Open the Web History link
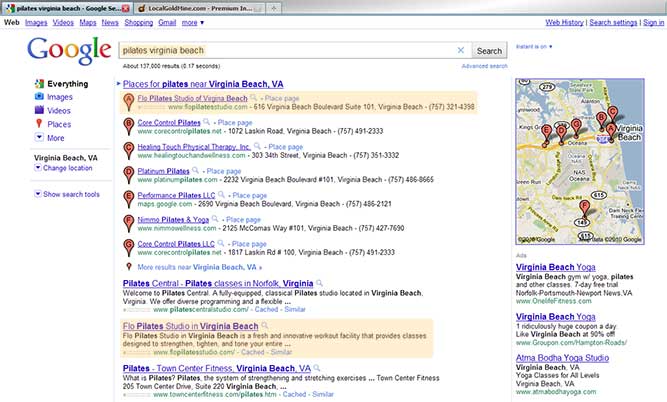The image size is (667, 402). coord(564,23)
